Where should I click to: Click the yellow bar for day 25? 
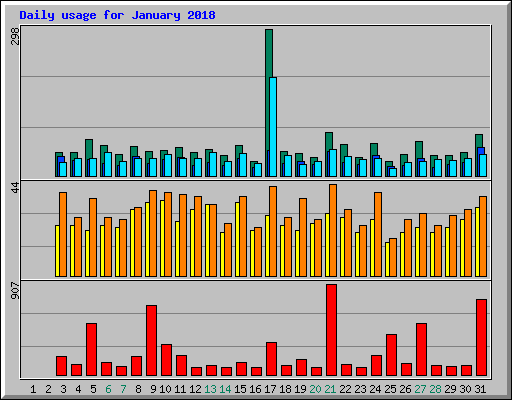coord(387,259)
